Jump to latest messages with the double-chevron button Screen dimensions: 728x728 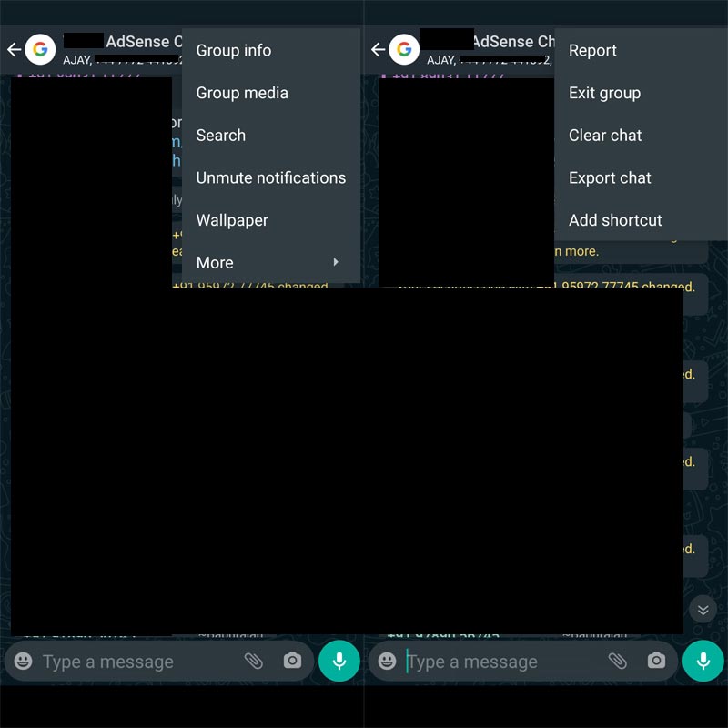pos(703,610)
